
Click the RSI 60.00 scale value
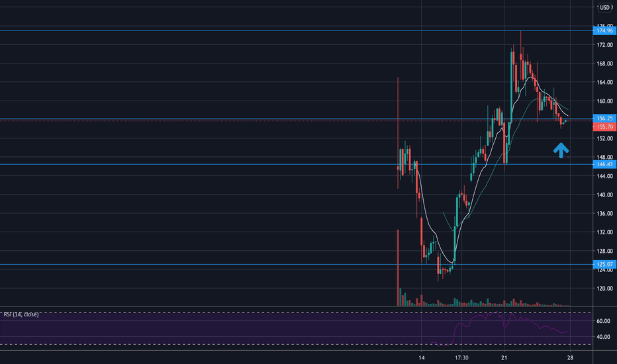[x=603, y=321]
